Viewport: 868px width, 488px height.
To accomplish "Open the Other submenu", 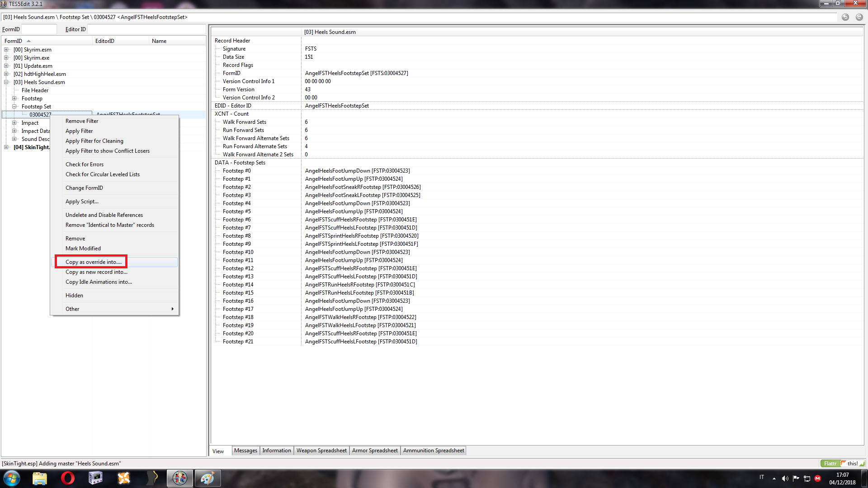I will (115, 309).
